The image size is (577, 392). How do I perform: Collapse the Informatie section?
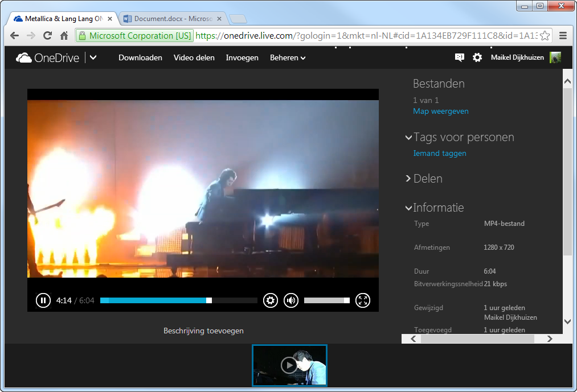tap(408, 208)
